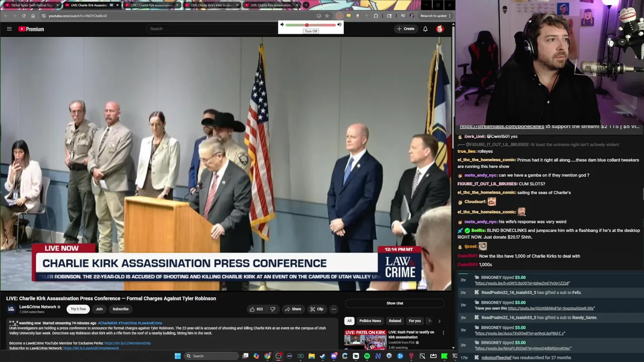Screen dimensions: 644x362
Task: Open Kash Patel video thumbnail
Action: (365, 339)
